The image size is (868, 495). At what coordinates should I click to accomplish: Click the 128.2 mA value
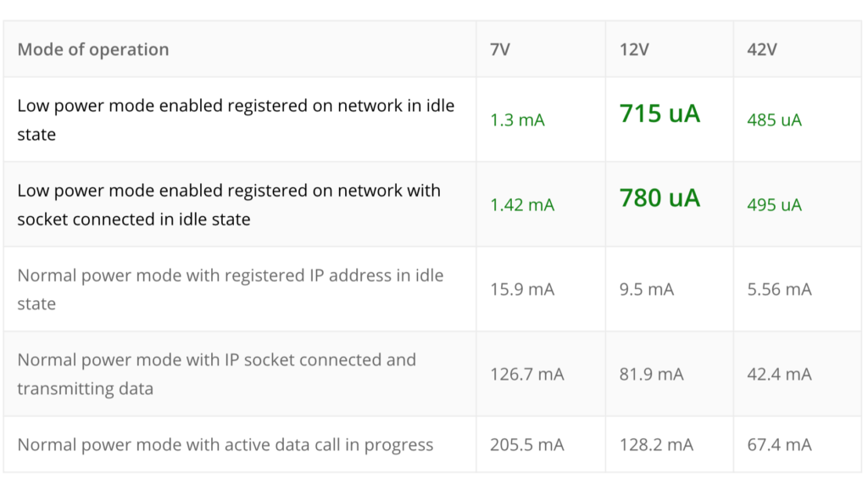point(656,445)
